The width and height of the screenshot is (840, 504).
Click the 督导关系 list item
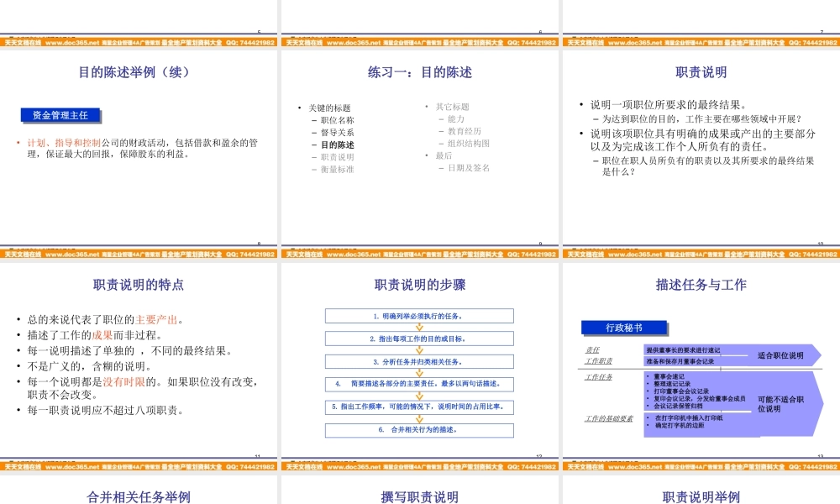tap(338, 132)
